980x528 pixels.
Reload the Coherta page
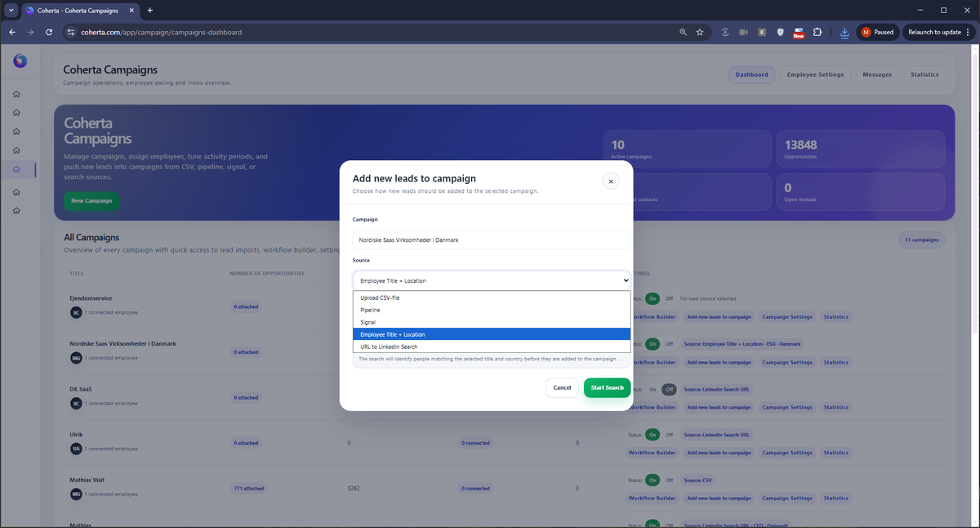coord(49,32)
